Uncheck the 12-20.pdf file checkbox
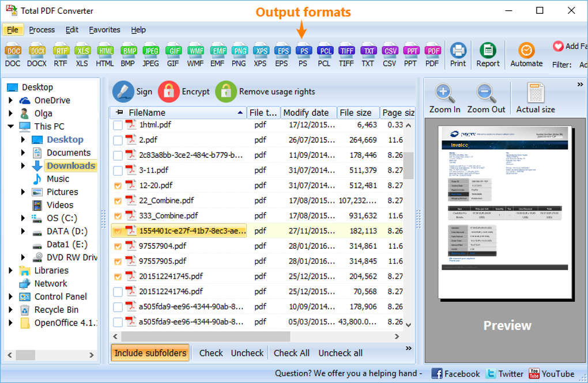 click(x=115, y=185)
